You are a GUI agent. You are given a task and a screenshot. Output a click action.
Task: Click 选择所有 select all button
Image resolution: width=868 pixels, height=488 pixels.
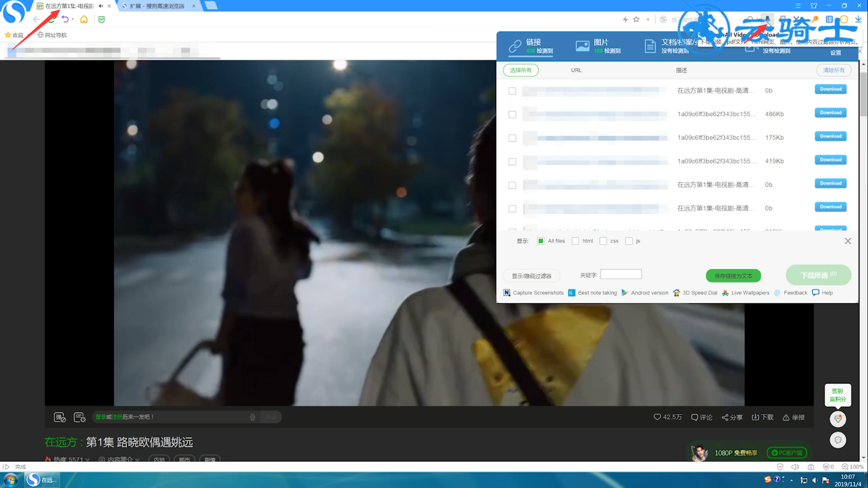(x=521, y=70)
